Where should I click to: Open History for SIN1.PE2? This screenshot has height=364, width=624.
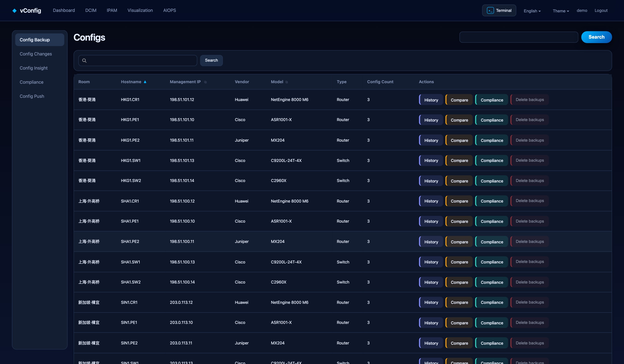[431, 343]
